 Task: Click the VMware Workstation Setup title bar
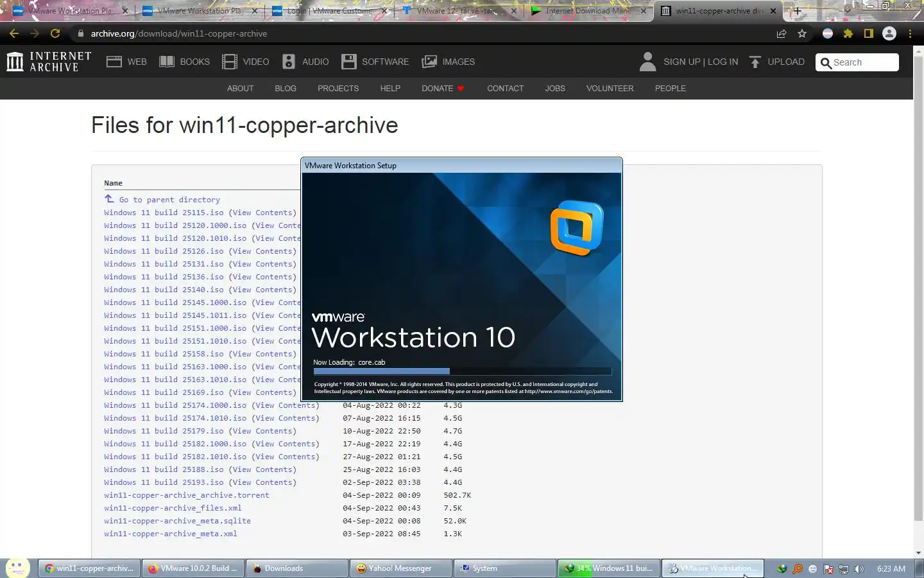coord(462,165)
